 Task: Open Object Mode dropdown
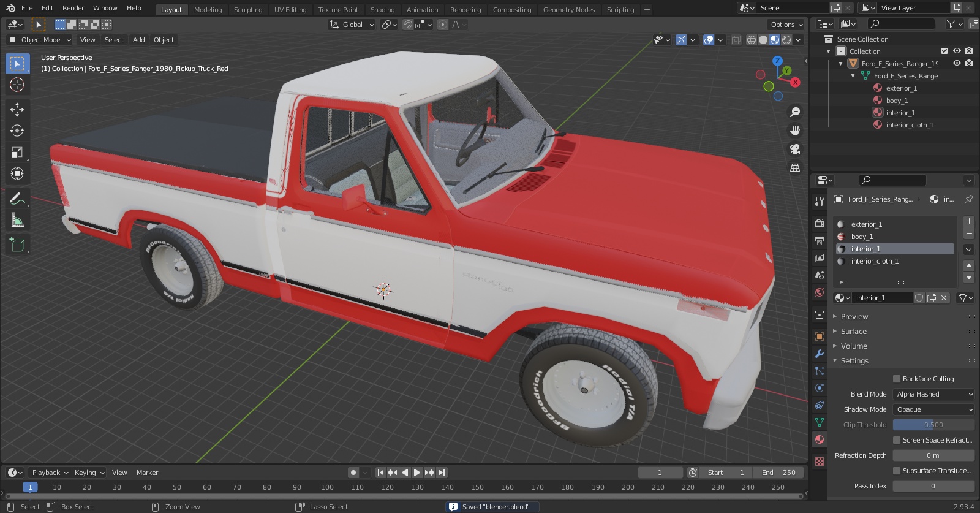click(x=40, y=40)
